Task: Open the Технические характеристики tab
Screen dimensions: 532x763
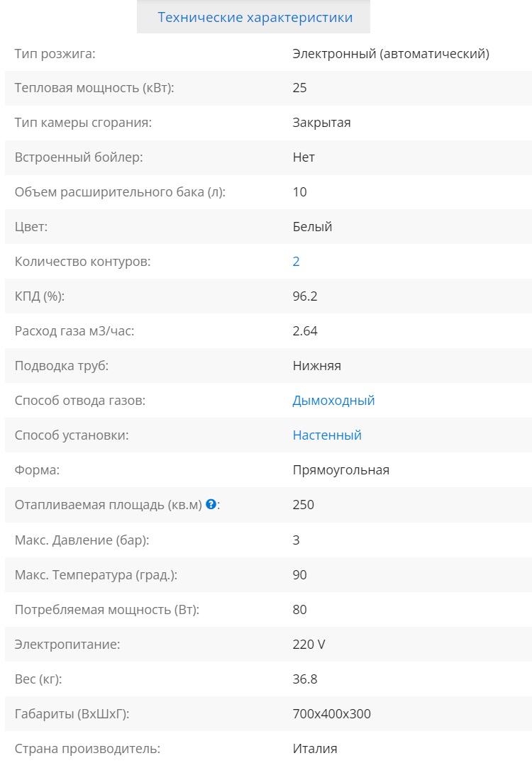Action: point(255,18)
